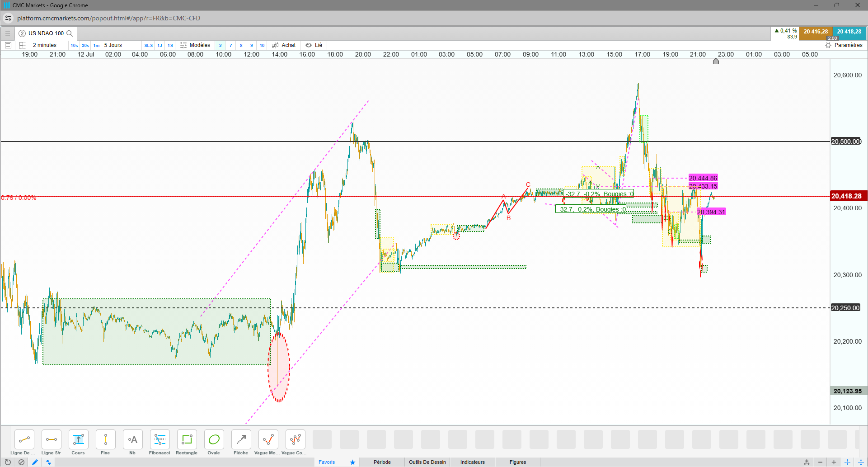This screenshot has height=467, width=868.
Task: Click the zoom out minus icon
Action: click(820, 462)
